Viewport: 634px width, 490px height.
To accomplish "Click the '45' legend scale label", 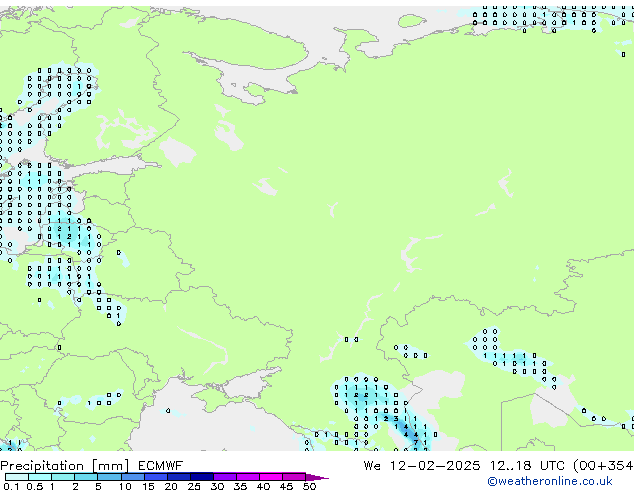I will tap(287, 486).
